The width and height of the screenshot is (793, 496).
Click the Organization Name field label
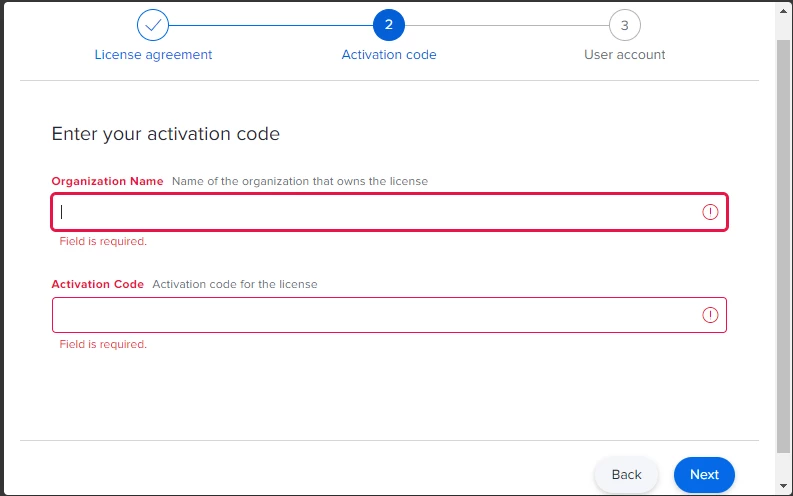point(107,181)
